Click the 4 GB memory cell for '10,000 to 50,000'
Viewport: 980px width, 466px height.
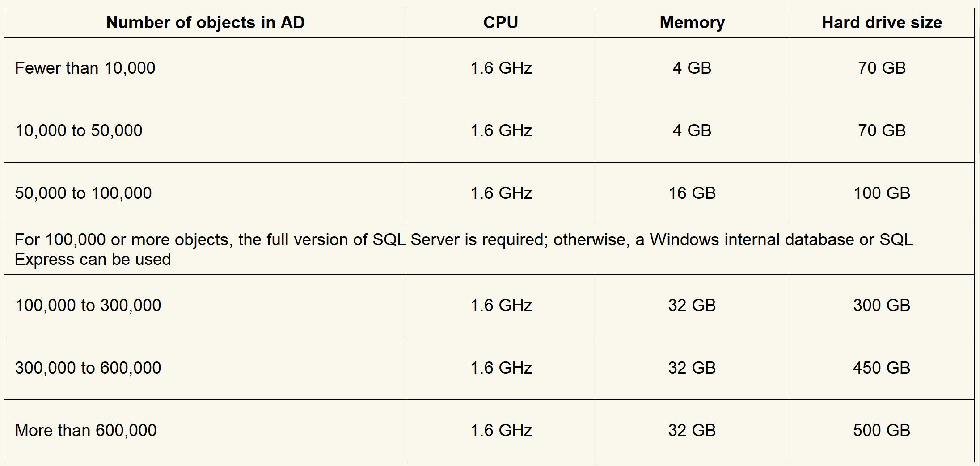point(692,131)
